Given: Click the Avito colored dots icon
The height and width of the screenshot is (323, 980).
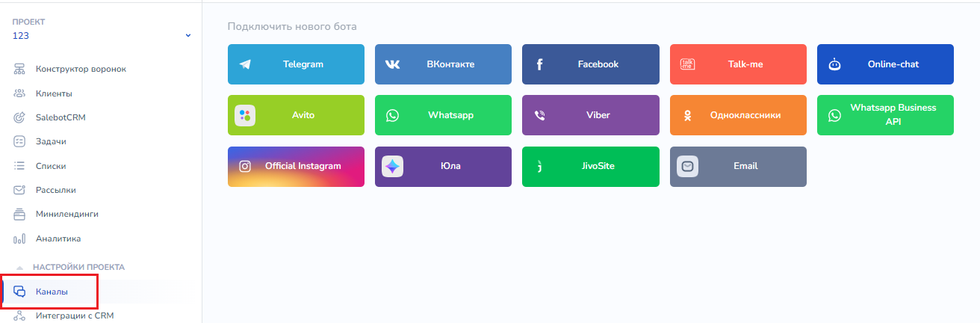Looking at the screenshot, I should (x=245, y=115).
